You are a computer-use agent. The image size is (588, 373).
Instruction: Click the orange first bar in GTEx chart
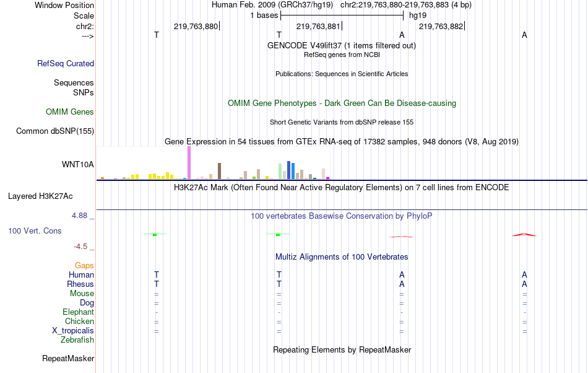tap(102, 178)
